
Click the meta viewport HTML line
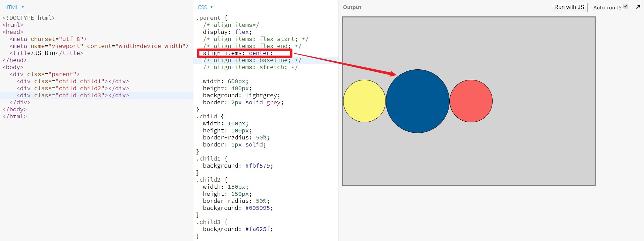tap(99, 46)
